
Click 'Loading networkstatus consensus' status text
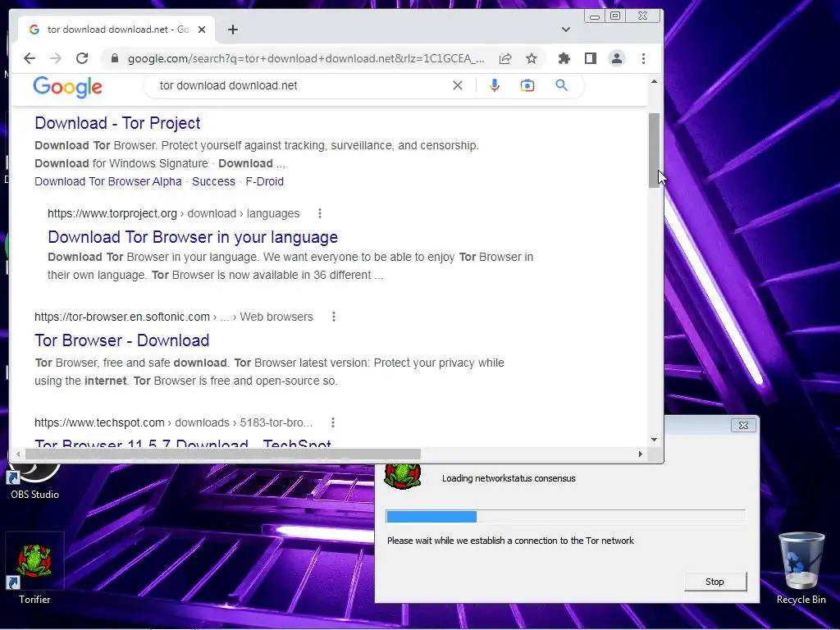point(509,478)
